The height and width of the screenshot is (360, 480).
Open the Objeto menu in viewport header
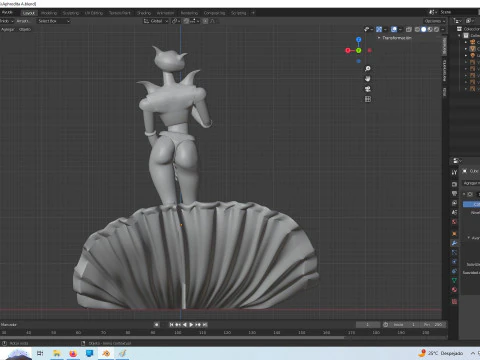[x=25, y=29]
